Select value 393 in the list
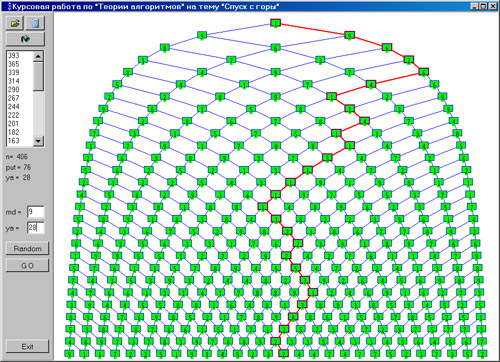500x362 pixels. (14, 55)
